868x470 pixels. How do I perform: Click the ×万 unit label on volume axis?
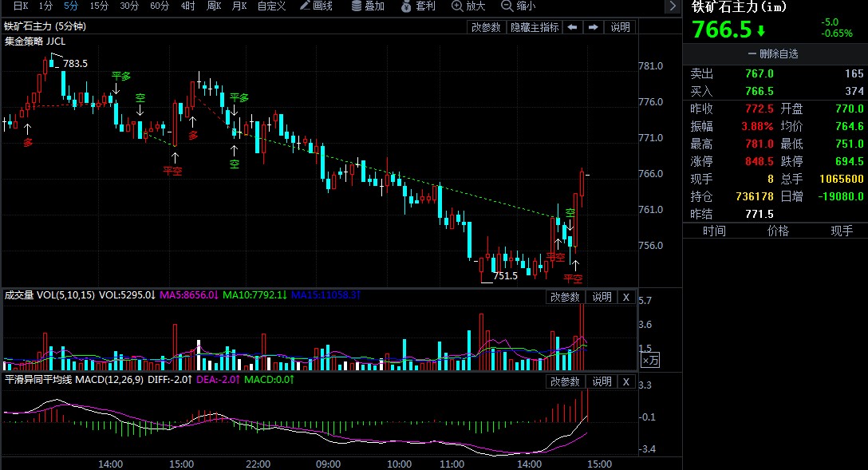click(650, 361)
